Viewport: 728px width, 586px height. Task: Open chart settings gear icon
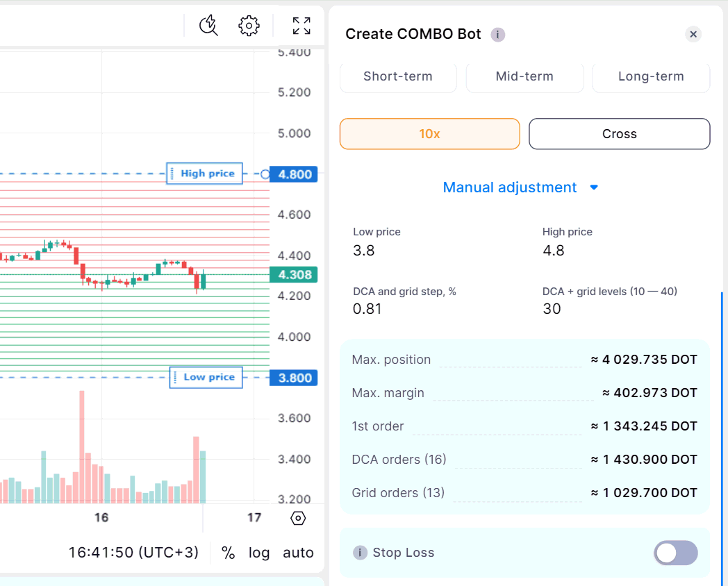point(249,26)
